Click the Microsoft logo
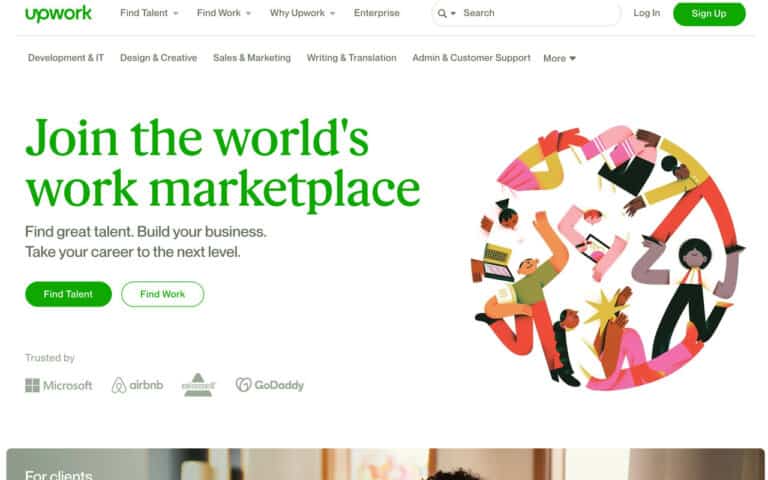 pyautogui.click(x=59, y=385)
